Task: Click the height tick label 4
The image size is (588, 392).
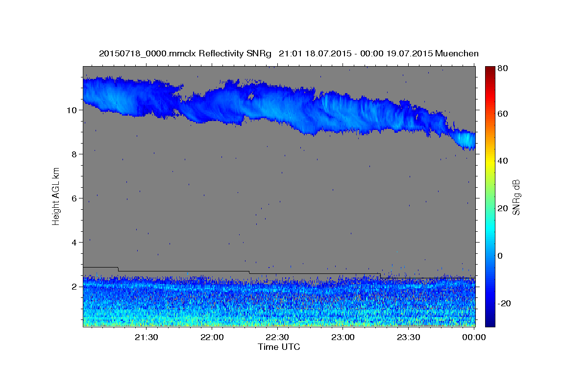Action: (x=75, y=243)
